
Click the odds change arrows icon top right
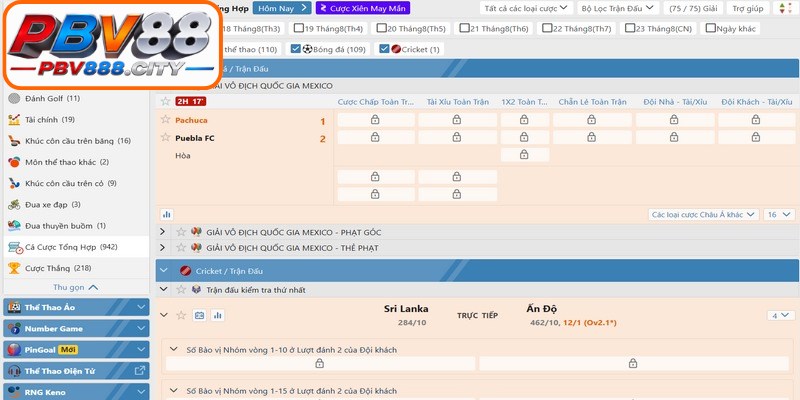pyautogui.click(x=782, y=8)
